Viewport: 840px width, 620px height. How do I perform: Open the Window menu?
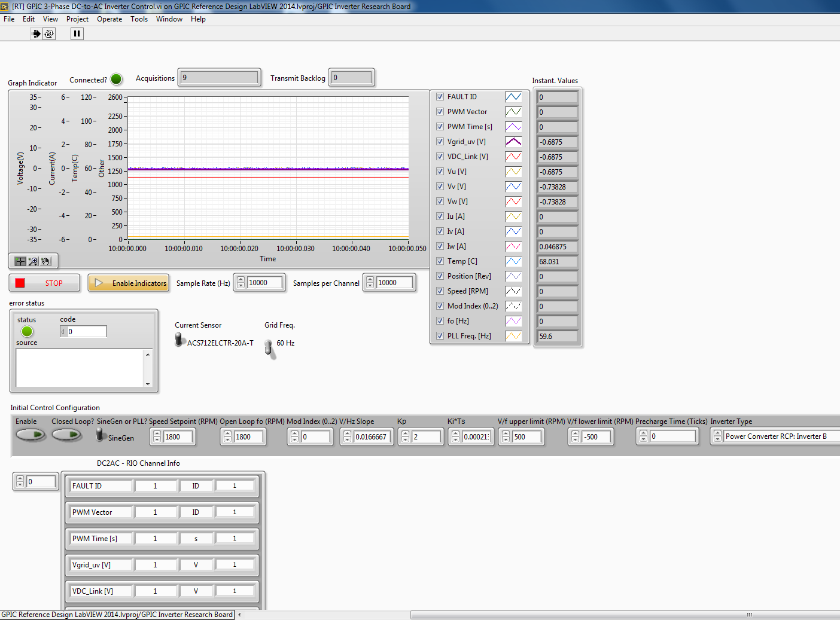(169, 19)
